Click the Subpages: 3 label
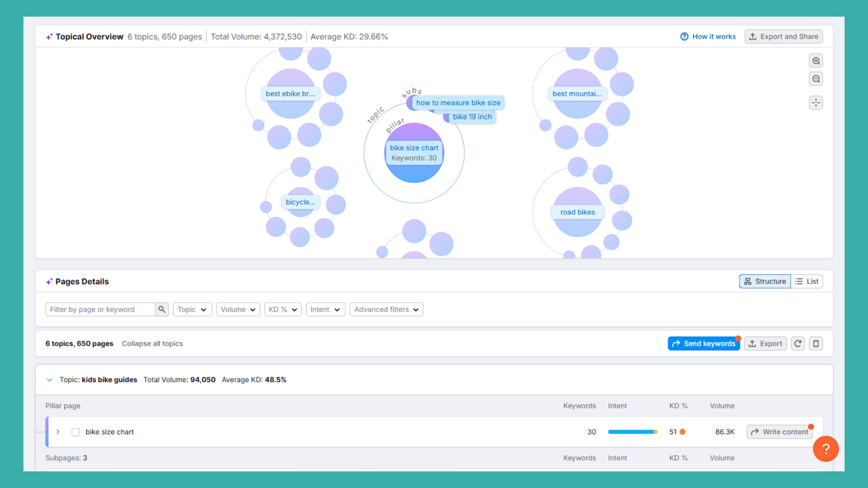 [66, 458]
